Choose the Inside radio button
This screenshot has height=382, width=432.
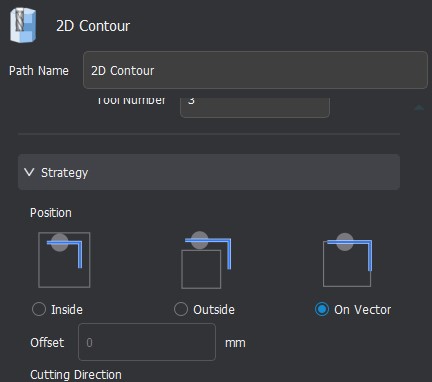[39, 309]
